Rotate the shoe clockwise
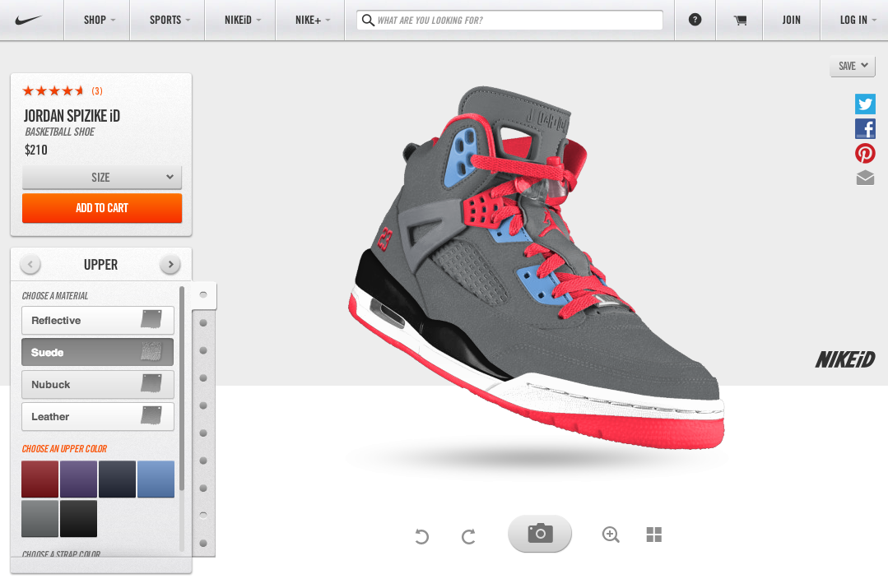The height and width of the screenshot is (588, 888). point(468,535)
